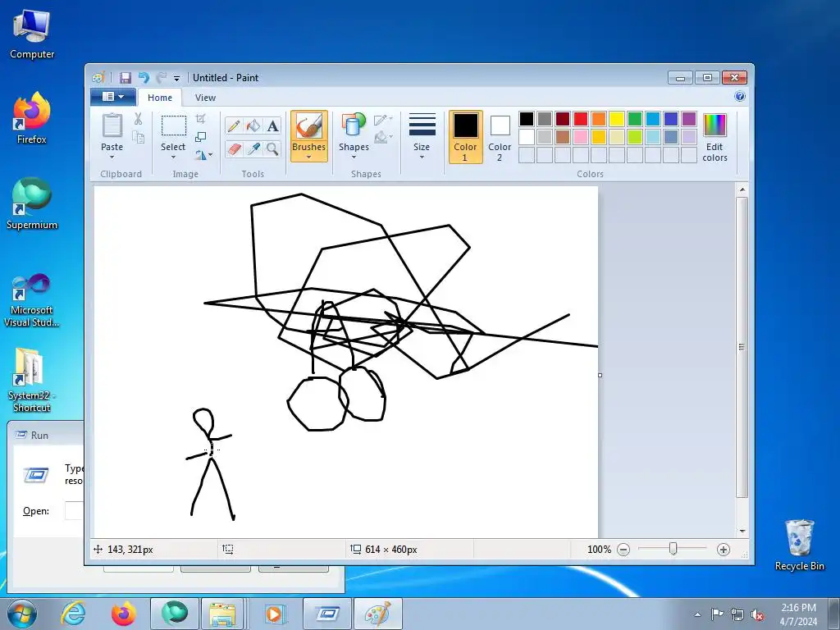Click the Windows Media Player taskbar icon
Screen dimensions: 840x630
274,614
